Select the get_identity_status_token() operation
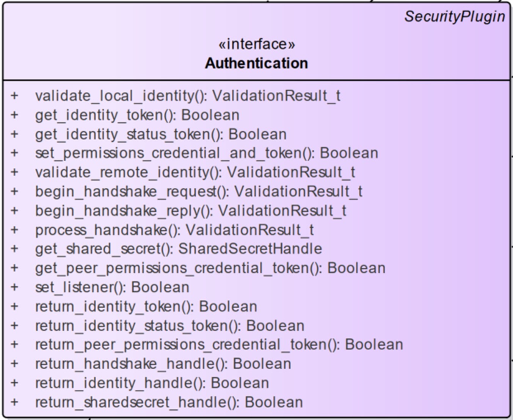 click(160, 134)
